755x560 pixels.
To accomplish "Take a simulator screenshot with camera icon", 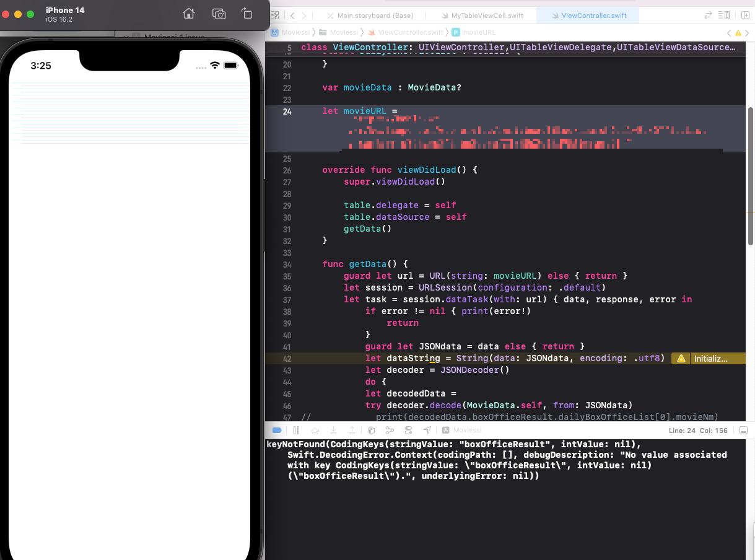I will click(x=219, y=14).
